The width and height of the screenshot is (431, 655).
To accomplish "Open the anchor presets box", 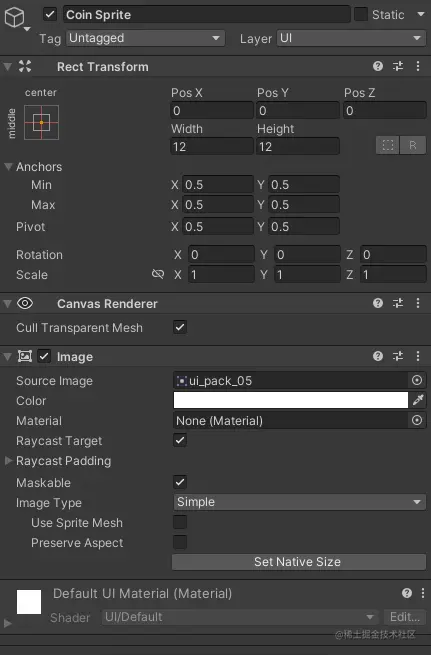I will [41, 122].
